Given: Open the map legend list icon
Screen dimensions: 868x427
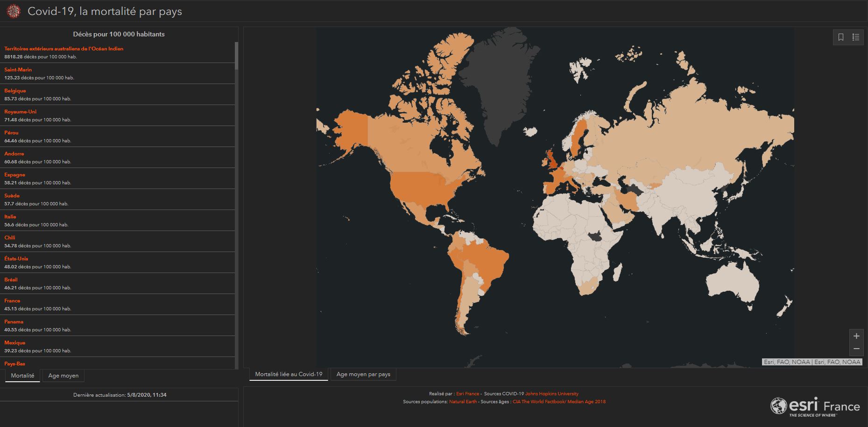Looking at the screenshot, I should pos(855,37).
